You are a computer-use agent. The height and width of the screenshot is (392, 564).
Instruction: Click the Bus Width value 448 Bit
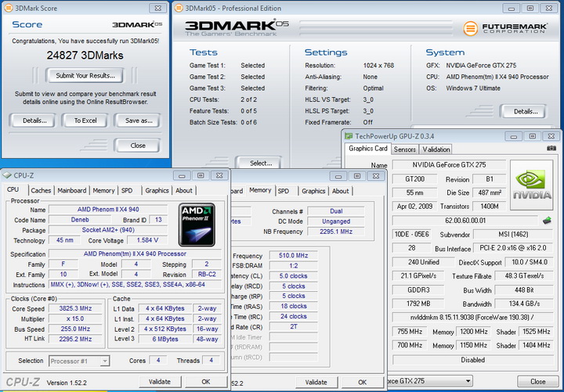point(524,290)
